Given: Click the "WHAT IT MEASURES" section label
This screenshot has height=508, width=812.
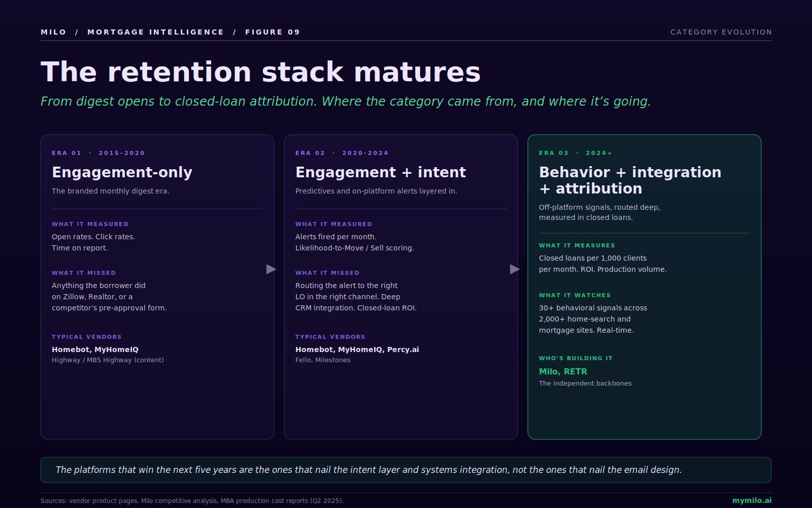Looking at the screenshot, I should point(577,245).
